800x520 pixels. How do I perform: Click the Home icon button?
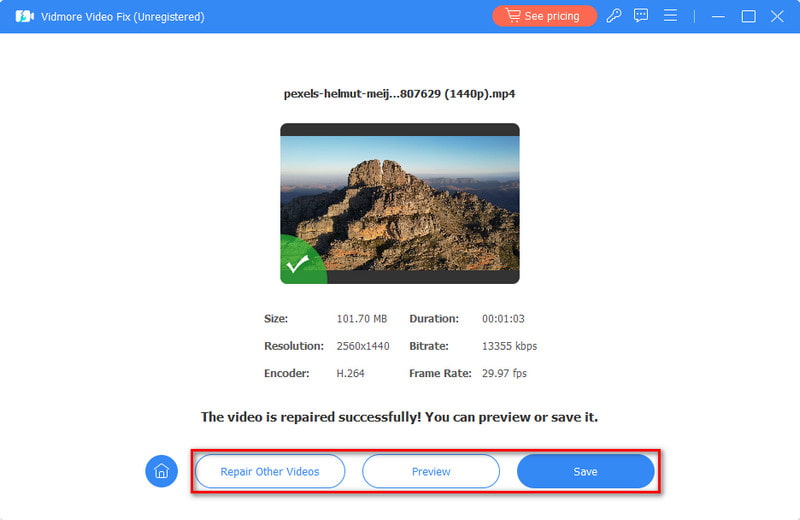(x=161, y=471)
